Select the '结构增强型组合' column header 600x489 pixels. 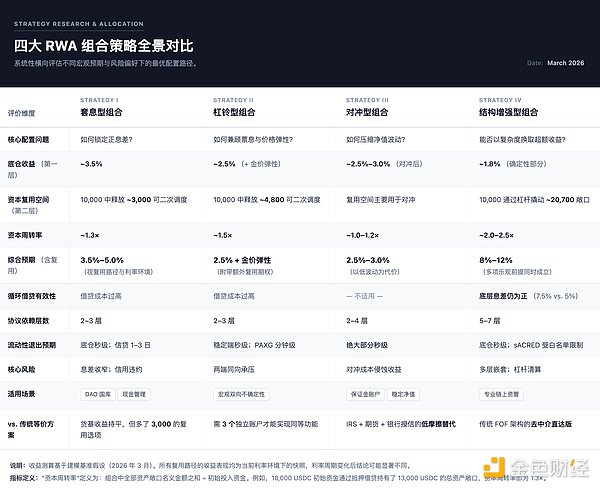point(509,112)
